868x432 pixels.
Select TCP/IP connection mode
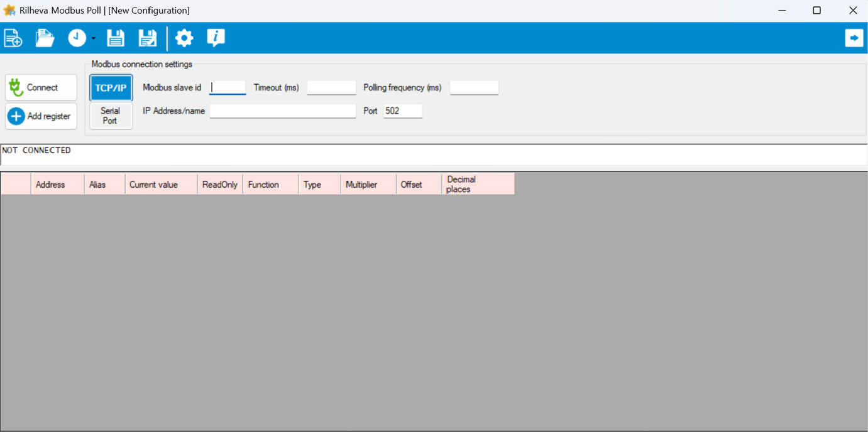click(111, 88)
